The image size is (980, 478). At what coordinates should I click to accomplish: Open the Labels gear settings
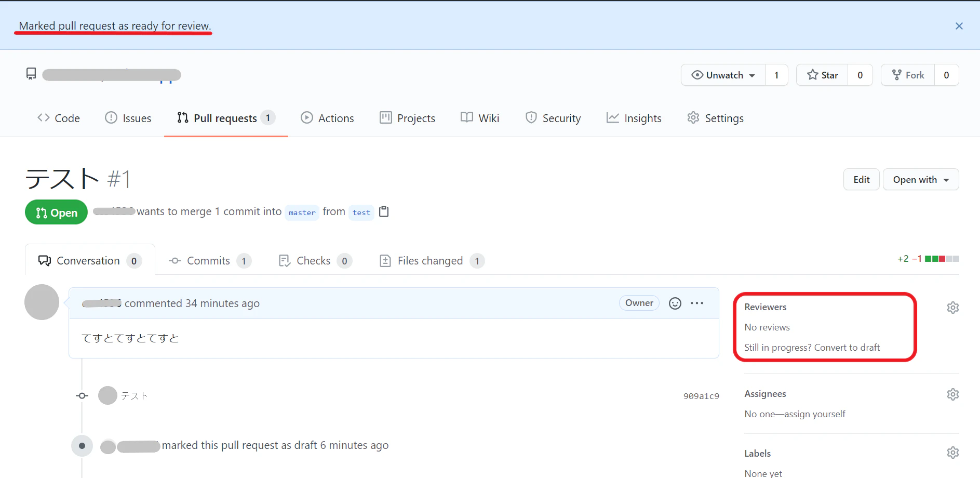(952, 453)
